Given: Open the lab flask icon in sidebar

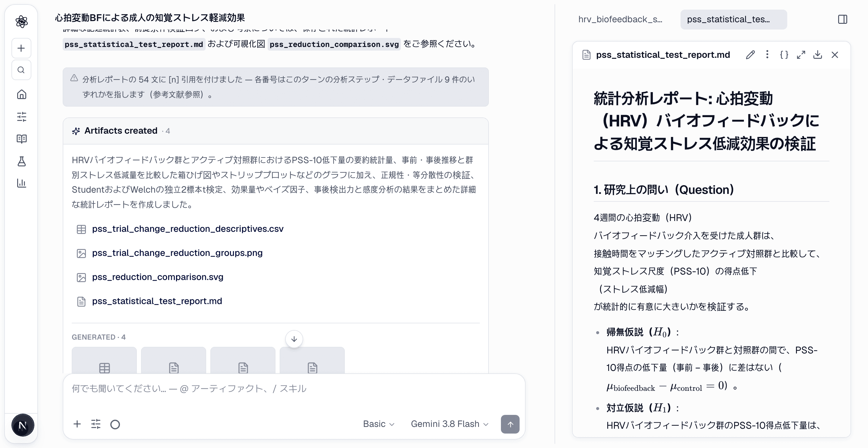Looking at the screenshot, I should pos(22,161).
